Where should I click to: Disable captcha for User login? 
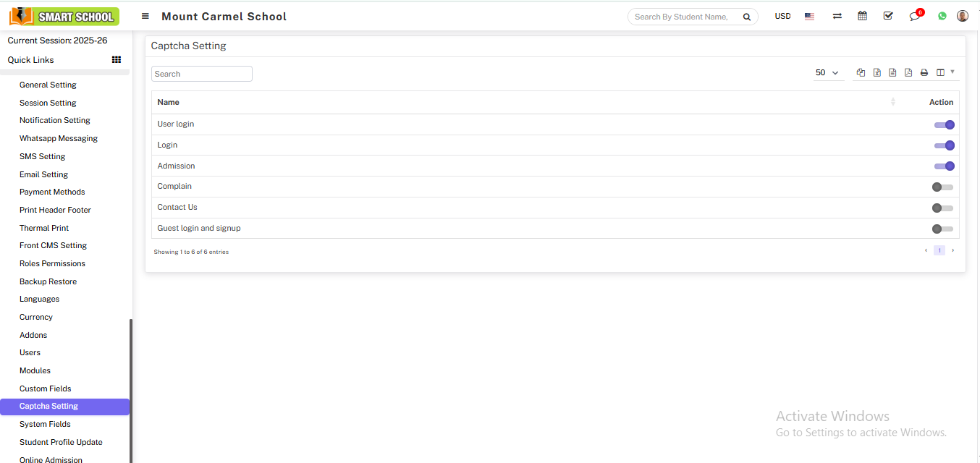pos(944,124)
